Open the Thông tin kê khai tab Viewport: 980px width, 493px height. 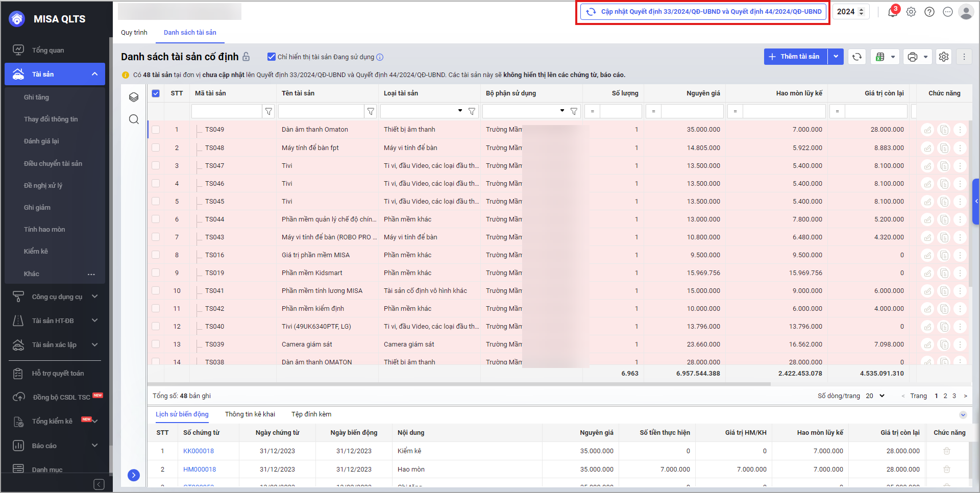coord(250,414)
